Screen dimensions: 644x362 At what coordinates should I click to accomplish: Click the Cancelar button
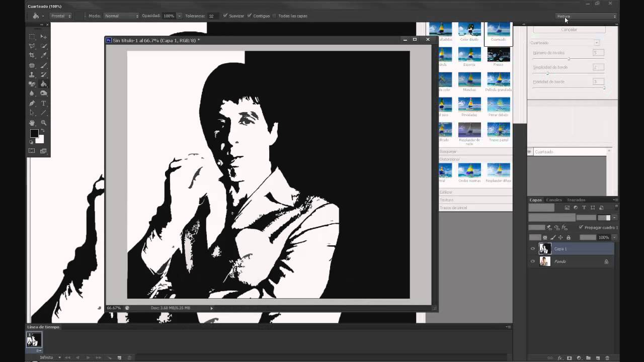pos(569,30)
